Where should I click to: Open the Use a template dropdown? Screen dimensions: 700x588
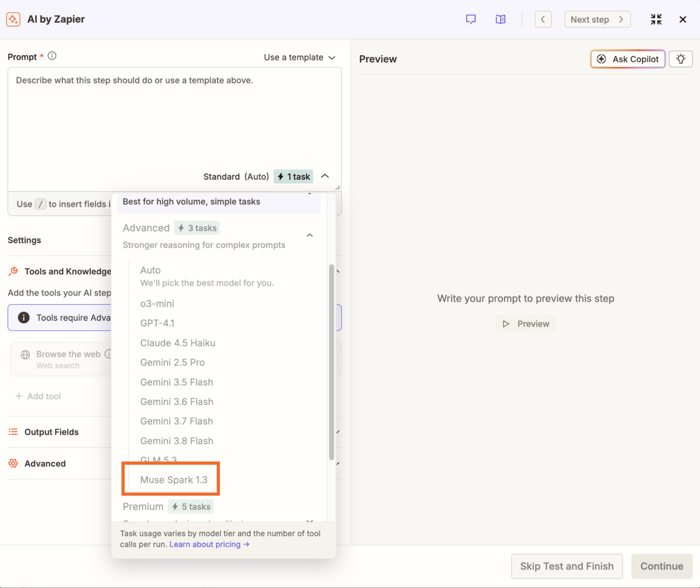point(300,57)
